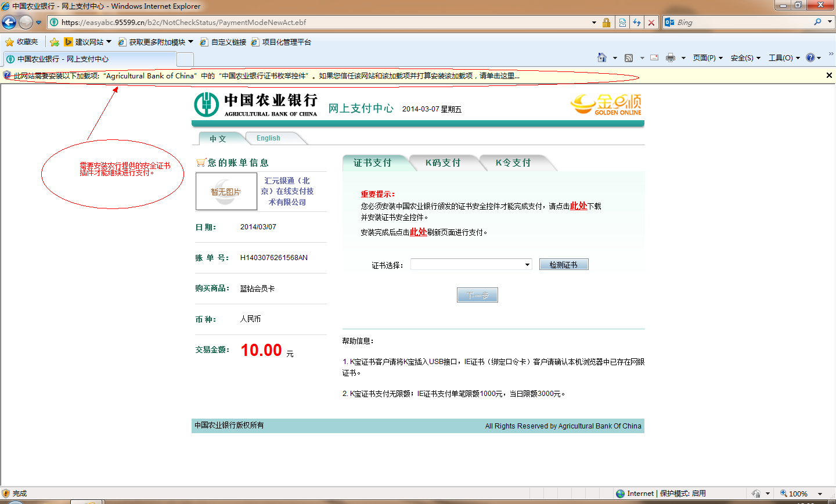836x504 pixels.
Task: Open 获取更多附加模块 add-ons gallery
Action: 156,42
